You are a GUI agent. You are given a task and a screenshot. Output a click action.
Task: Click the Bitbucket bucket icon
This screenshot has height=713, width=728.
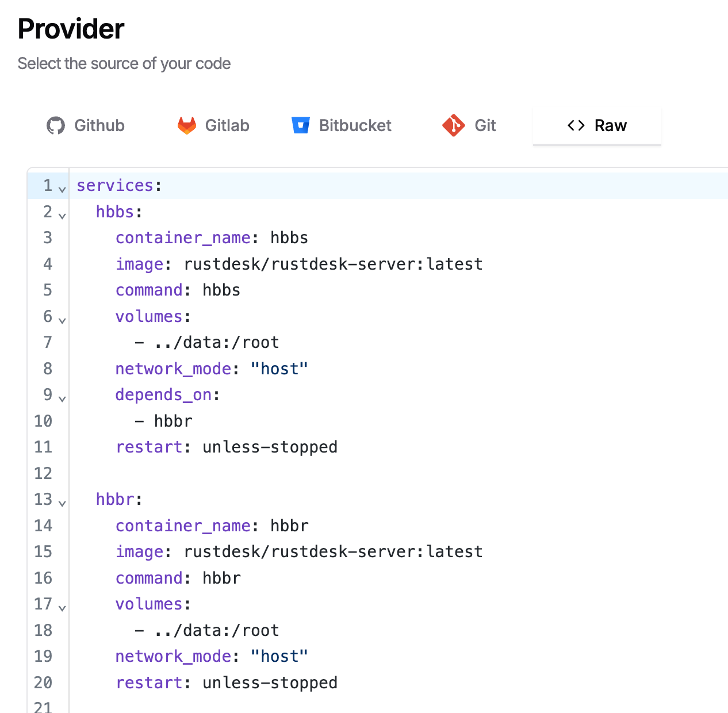(300, 125)
